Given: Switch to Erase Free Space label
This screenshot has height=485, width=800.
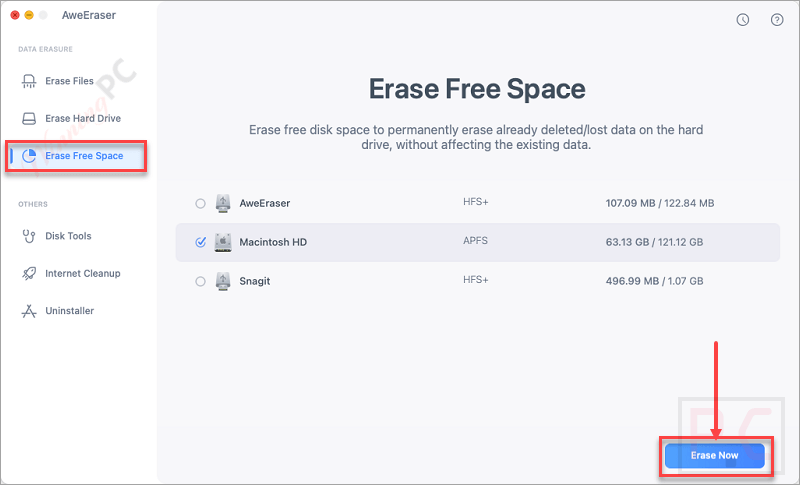Looking at the screenshot, I should (x=84, y=156).
